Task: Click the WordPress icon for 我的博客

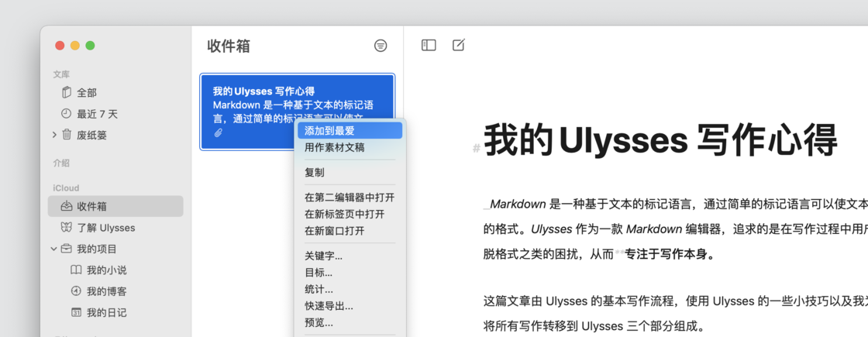Action: click(77, 291)
